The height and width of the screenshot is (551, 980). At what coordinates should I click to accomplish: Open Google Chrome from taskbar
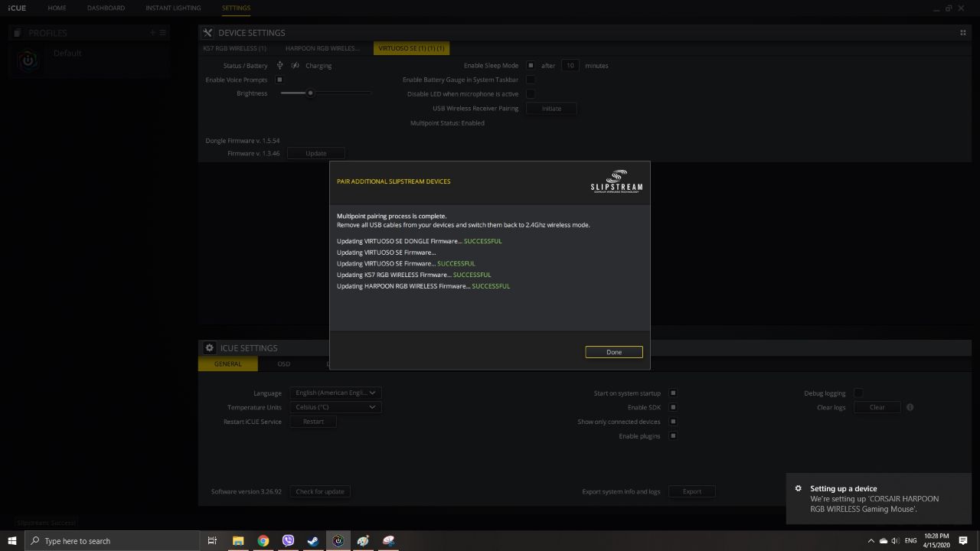[x=263, y=541]
